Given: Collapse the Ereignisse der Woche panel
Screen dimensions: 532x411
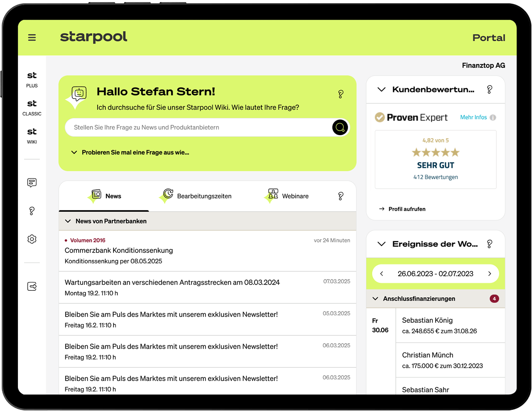Looking at the screenshot, I should [x=382, y=244].
